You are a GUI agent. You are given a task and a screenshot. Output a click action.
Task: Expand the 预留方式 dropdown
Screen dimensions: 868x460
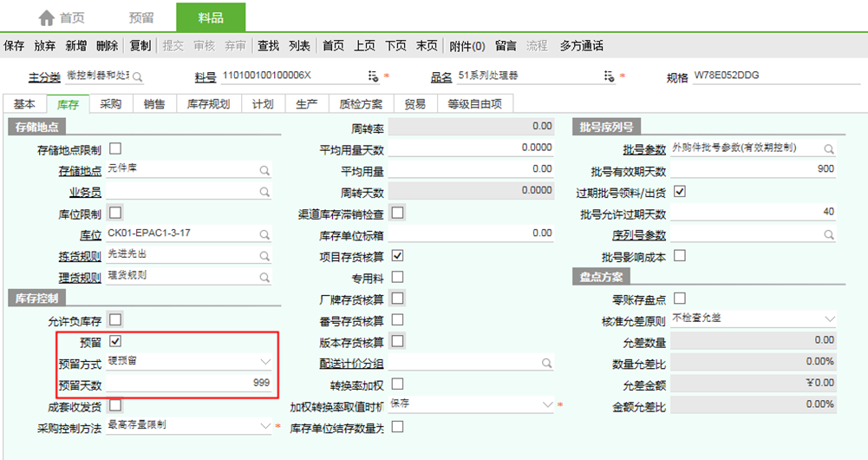[x=265, y=362]
